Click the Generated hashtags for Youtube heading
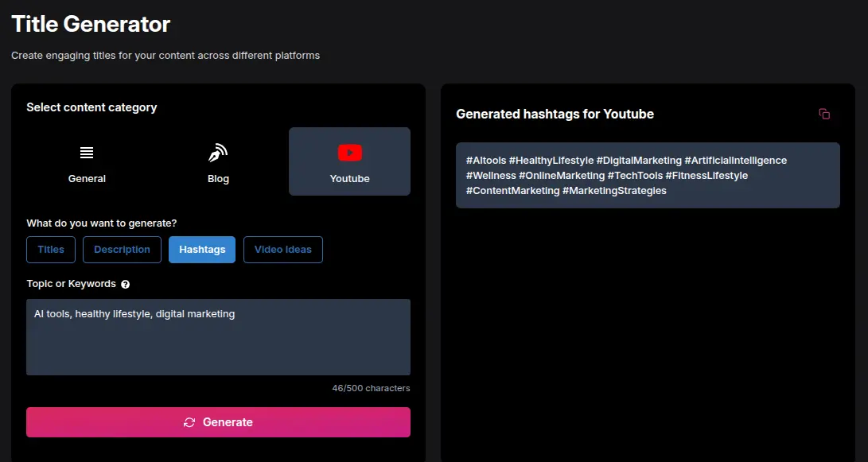Image resolution: width=868 pixels, height=462 pixels. (x=555, y=114)
